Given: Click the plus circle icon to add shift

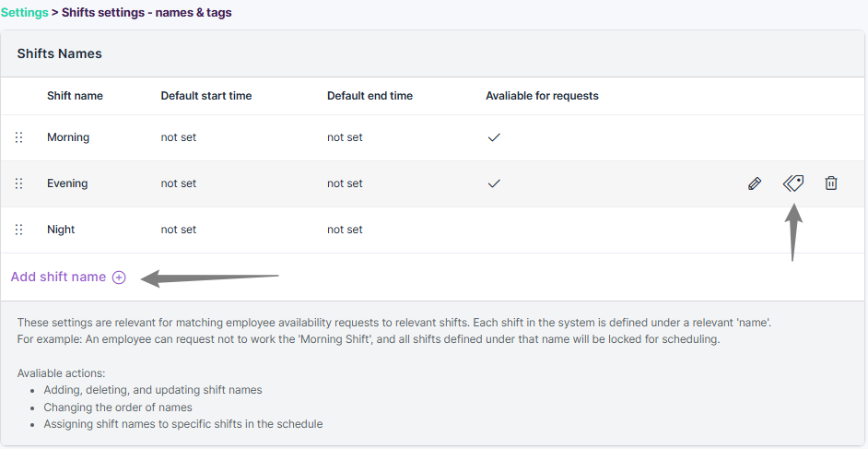Looking at the screenshot, I should [119, 278].
